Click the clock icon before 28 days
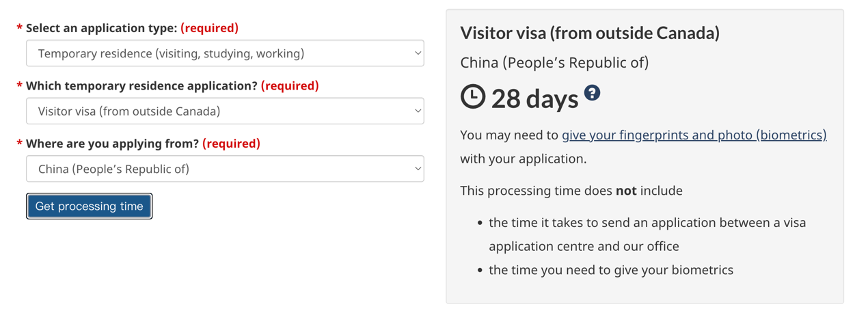Screen dimensions: 868x324 [472, 97]
